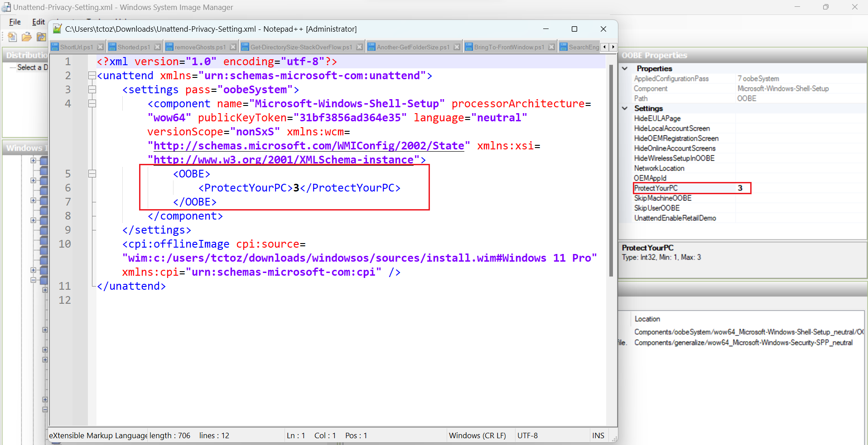The height and width of the screenshot is (445, 868).
Task: Open the File menu in WSIM
Action: coord(15,22)
